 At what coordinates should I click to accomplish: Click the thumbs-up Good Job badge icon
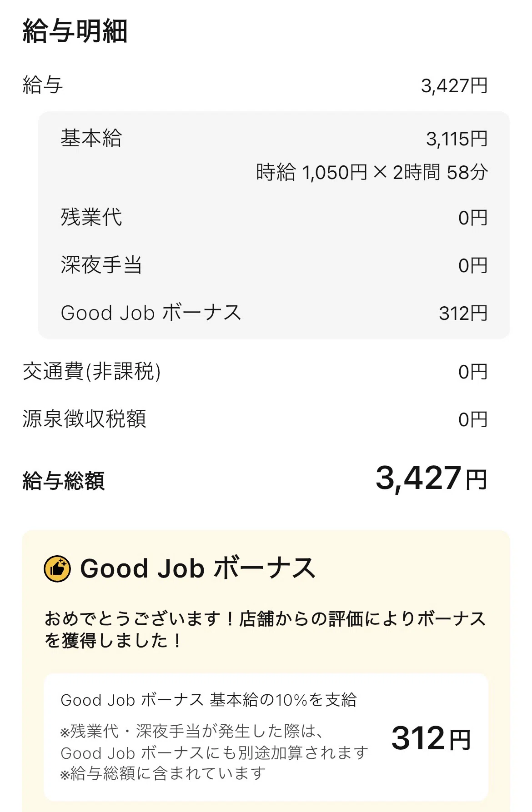tap(57, 568)
